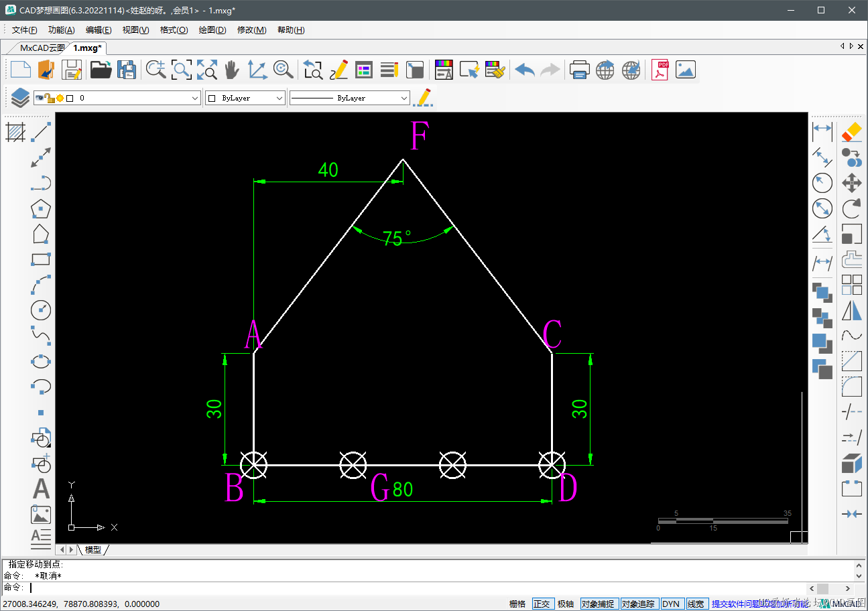868x611 pixels.
Task: Switch to the 1.mxg* tab
Action: 87,48
